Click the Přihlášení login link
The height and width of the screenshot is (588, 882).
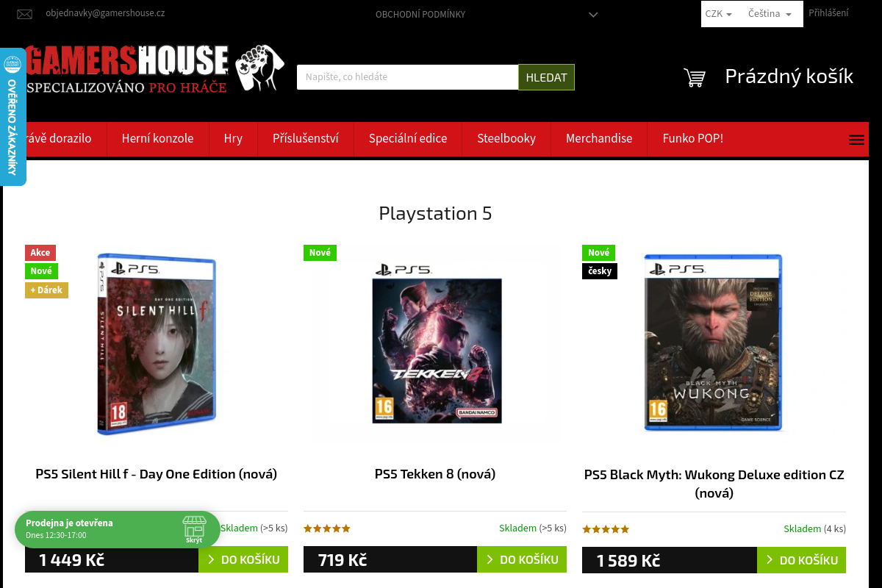pyautogui.click(x=828, y=12)
